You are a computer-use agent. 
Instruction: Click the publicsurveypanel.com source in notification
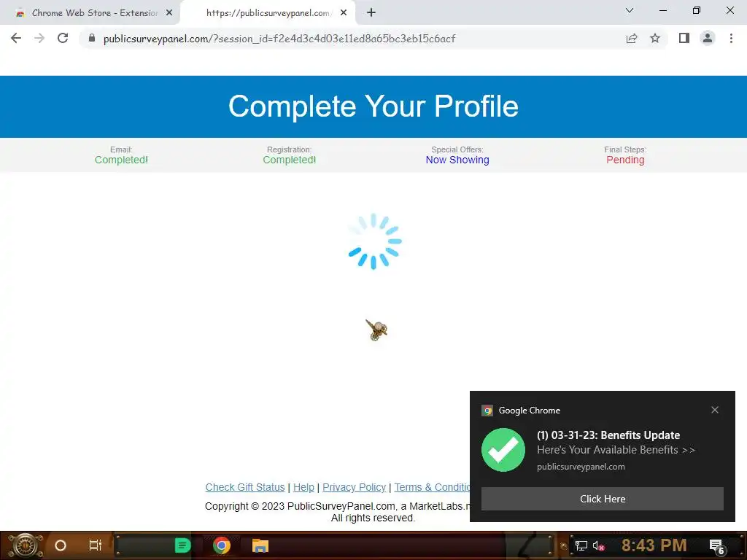[x=581, y=467]
